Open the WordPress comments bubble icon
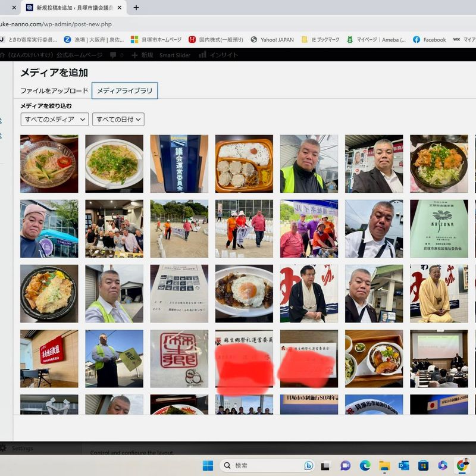This screenshot has width=476, height=476. 113,55
